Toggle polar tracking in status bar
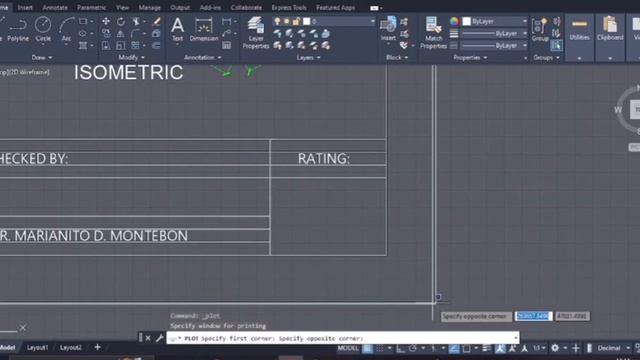The width and height of the screenshot is (640, 360). pyautogui.click(x=413, y=348)
